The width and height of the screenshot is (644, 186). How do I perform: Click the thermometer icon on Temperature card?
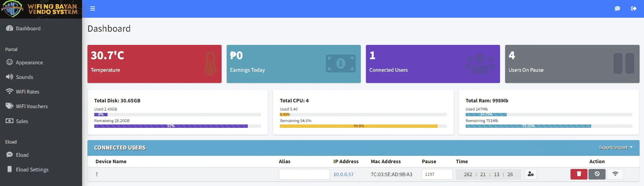210,64
